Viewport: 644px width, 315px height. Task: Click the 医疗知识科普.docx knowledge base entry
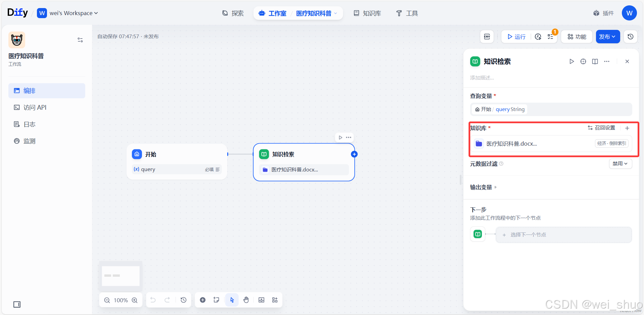click(x=551, y=144)
